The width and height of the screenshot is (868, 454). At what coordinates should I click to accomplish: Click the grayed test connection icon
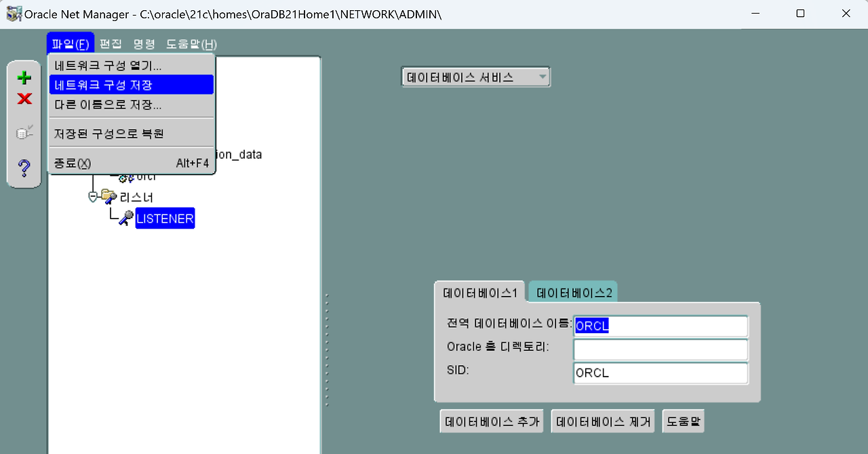24,132
